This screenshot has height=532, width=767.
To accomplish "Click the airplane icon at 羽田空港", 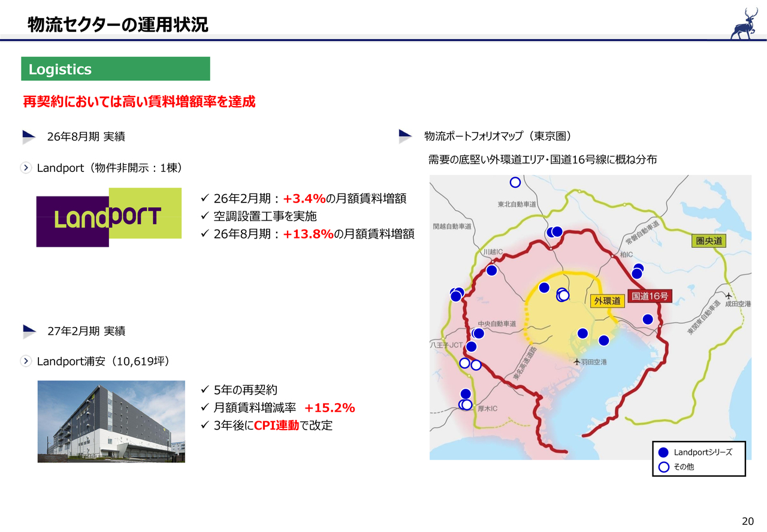I will click(577, 362).
